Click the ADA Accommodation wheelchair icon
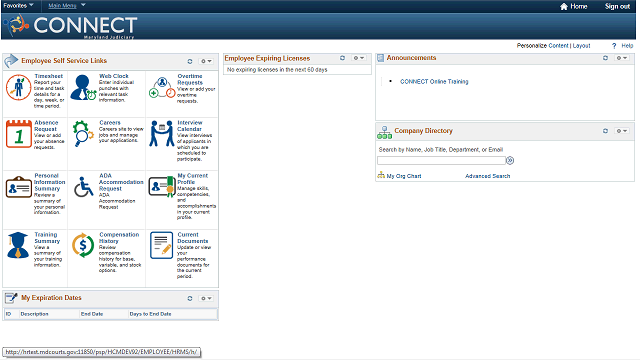Screen dimensions: 640x360 pyautogui.click(x=84, y=187)
